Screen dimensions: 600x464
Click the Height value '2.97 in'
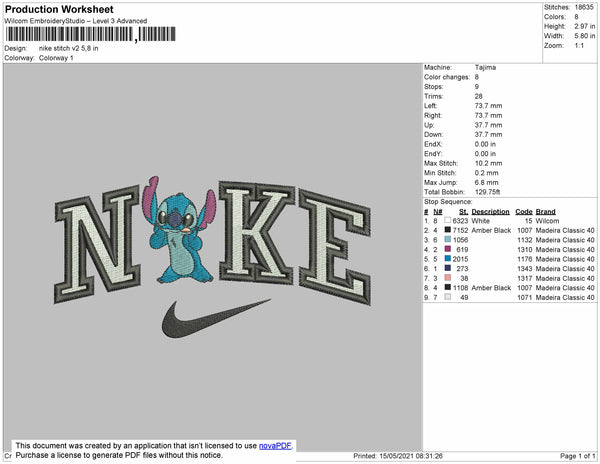point(585,26)
